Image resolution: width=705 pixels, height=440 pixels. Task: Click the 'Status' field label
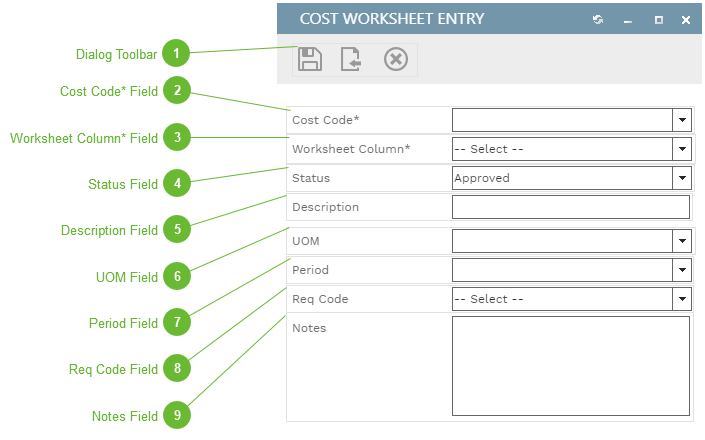(x=311, y=178)
